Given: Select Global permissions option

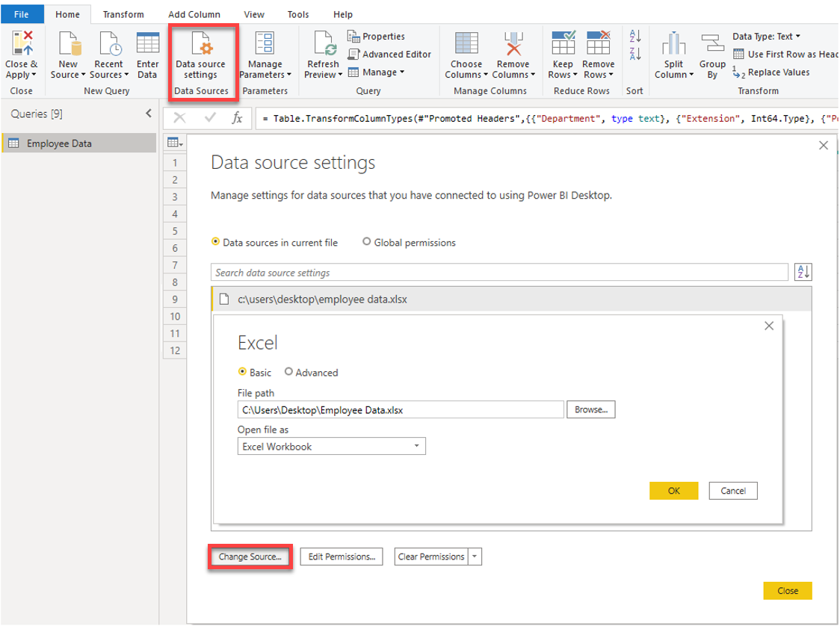Looking at the screenshot, I should (x=366, y=242).
